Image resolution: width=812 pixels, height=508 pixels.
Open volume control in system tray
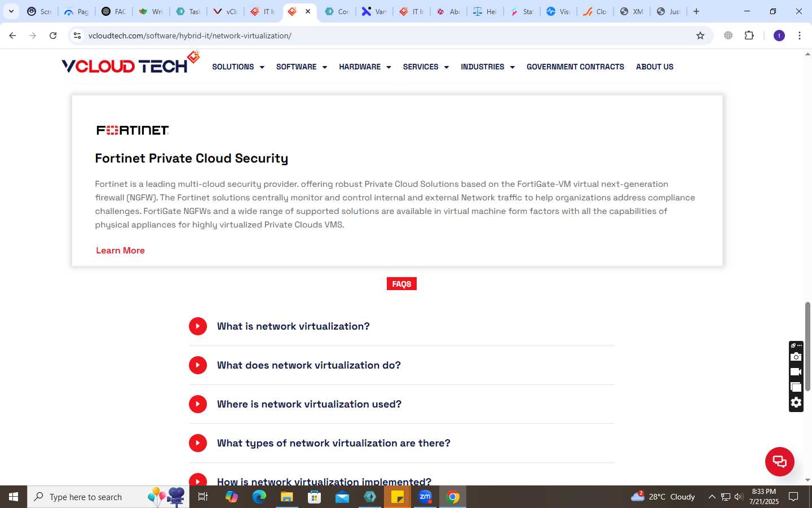click(739, 497)
